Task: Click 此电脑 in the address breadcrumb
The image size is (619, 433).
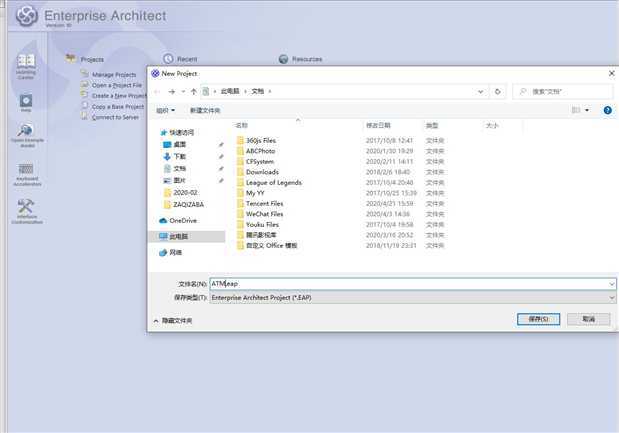Action: [230, 92]
